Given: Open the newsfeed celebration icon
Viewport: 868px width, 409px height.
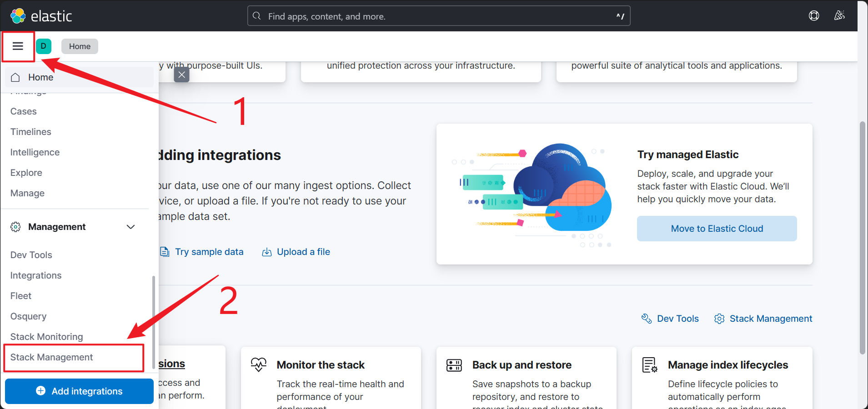Looking at the screenshot, I should tap(839, 16).
